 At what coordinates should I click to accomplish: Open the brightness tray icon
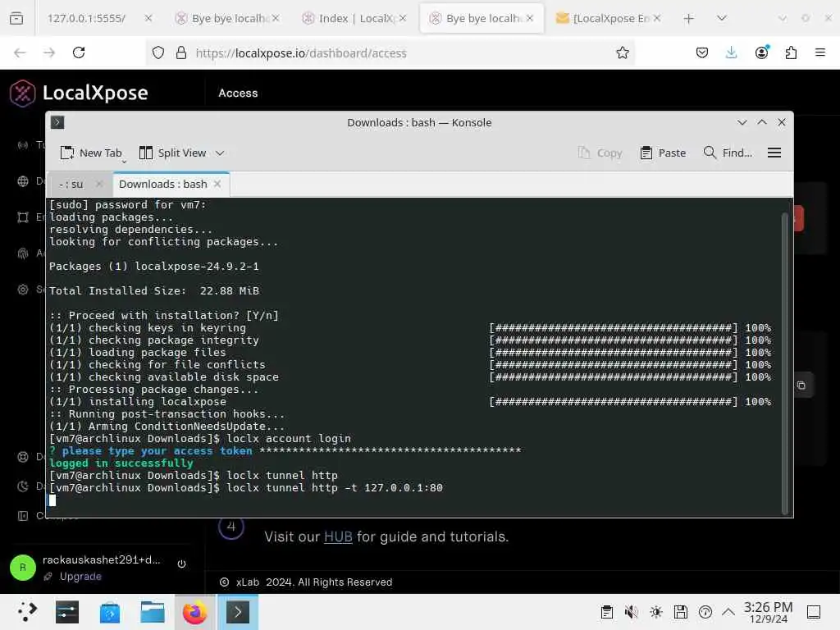coord(655,612)
